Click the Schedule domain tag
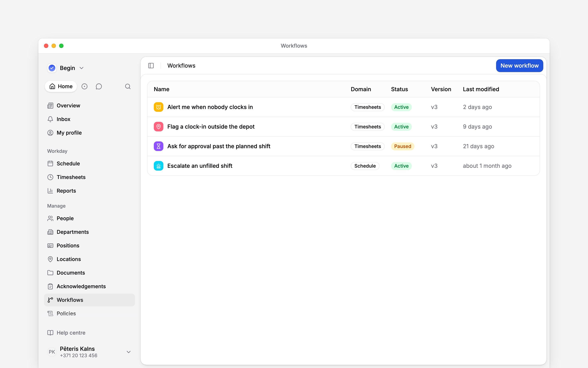The height and width of the screenshot is (368, 588). coord(365,166)
